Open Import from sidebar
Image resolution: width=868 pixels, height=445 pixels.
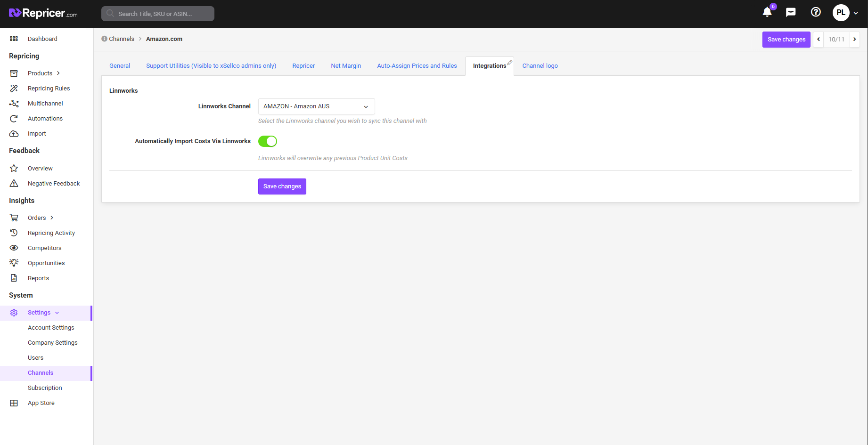click(x=37, y=134)
